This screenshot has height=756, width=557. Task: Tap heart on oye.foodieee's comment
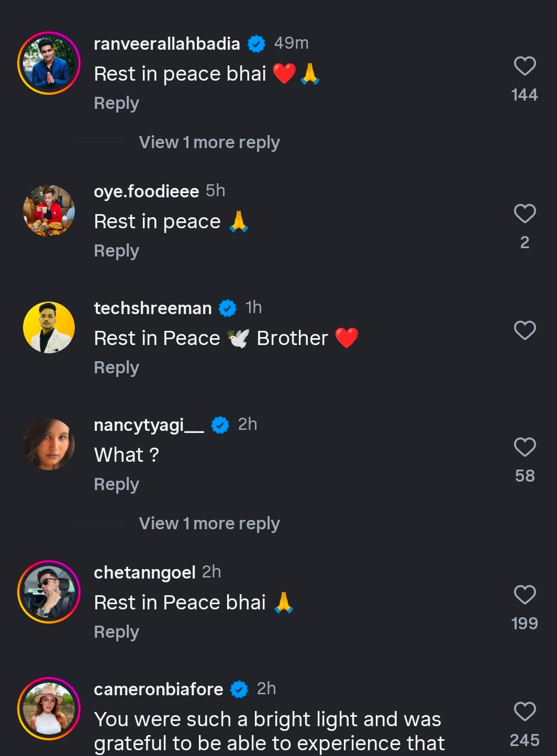pos(525,214)
